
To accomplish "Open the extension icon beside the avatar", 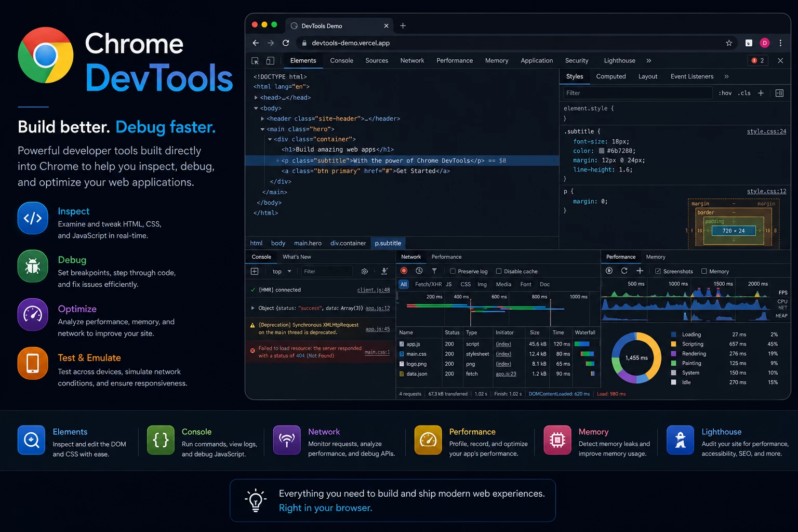I will coord(749,43).
